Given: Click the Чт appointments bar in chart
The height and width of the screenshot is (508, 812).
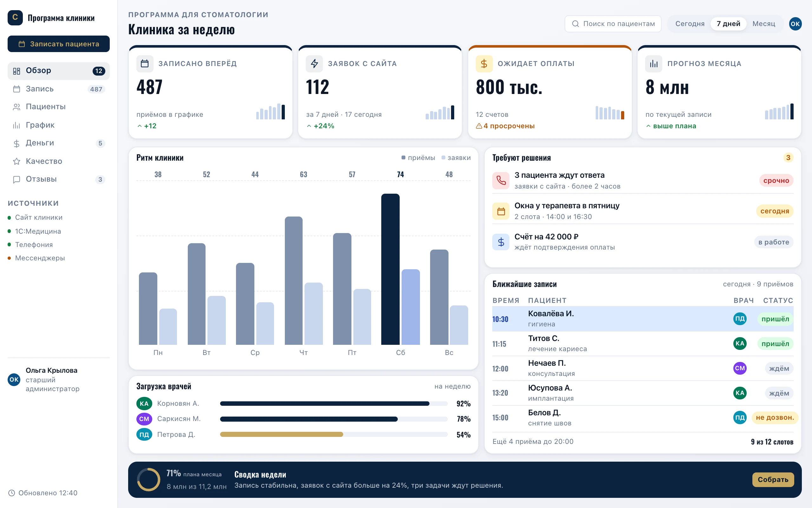Looking at the screenshot, I should [x=294, y=281].
